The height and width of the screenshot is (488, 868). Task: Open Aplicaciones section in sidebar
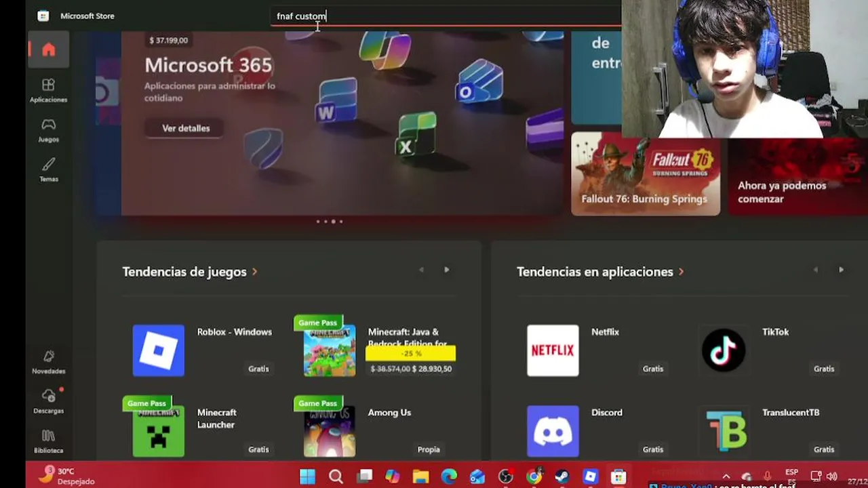48,90
